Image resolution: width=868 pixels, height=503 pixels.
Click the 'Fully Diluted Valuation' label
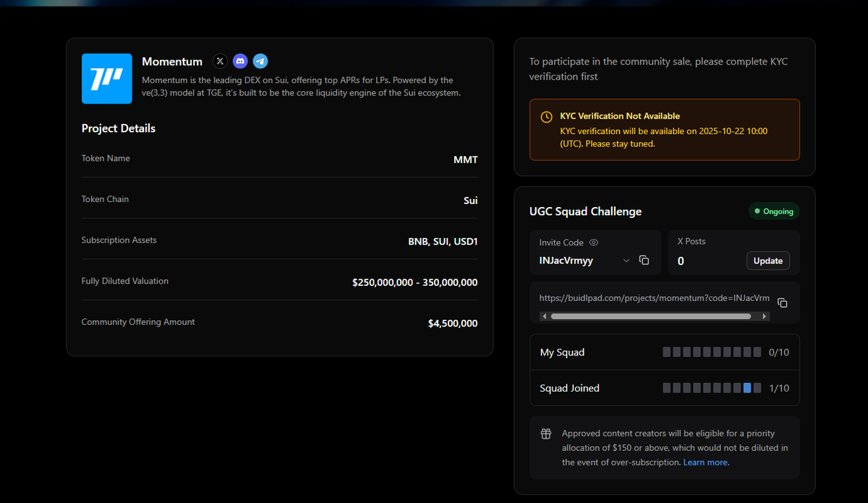[124, 281]
